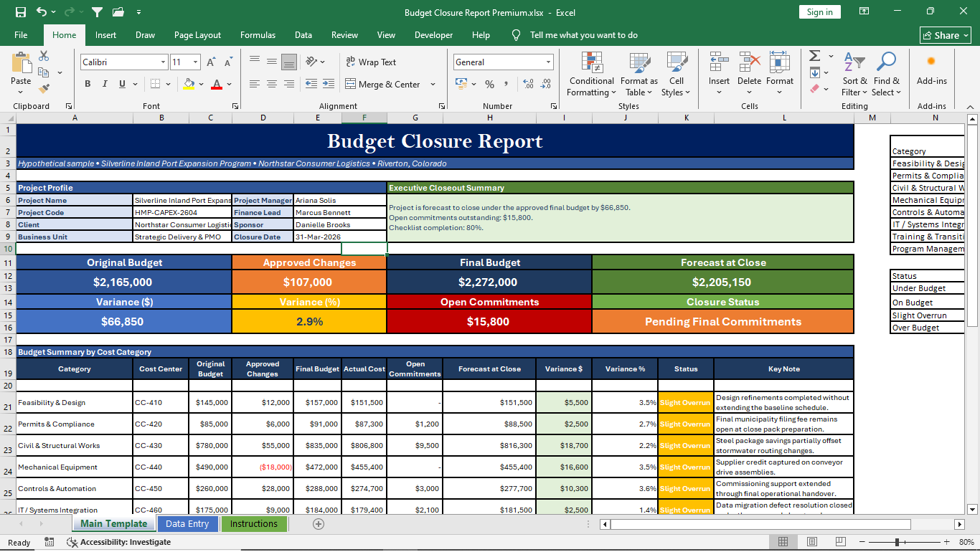Open Conditional Formatting options
This screenshot has width=980, height=552.
click(x=591, y=75)
